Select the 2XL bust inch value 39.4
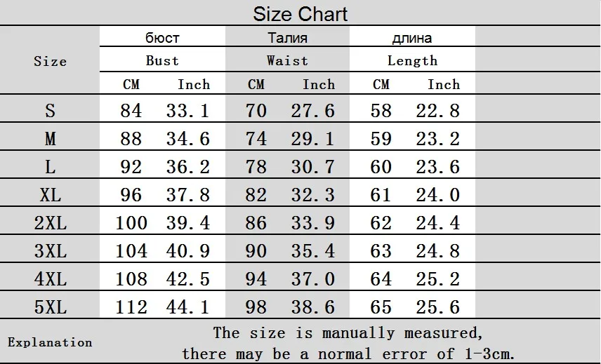The height and width of the screenshot is (364, 601). point(188,223)
